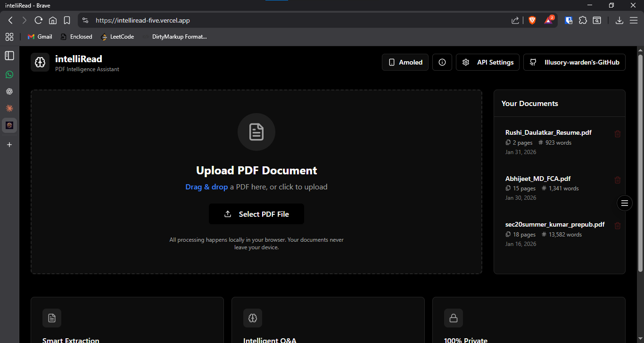Open the floating hamburger menu button
This screenshot has height=343, width=644.
point(624,203)
